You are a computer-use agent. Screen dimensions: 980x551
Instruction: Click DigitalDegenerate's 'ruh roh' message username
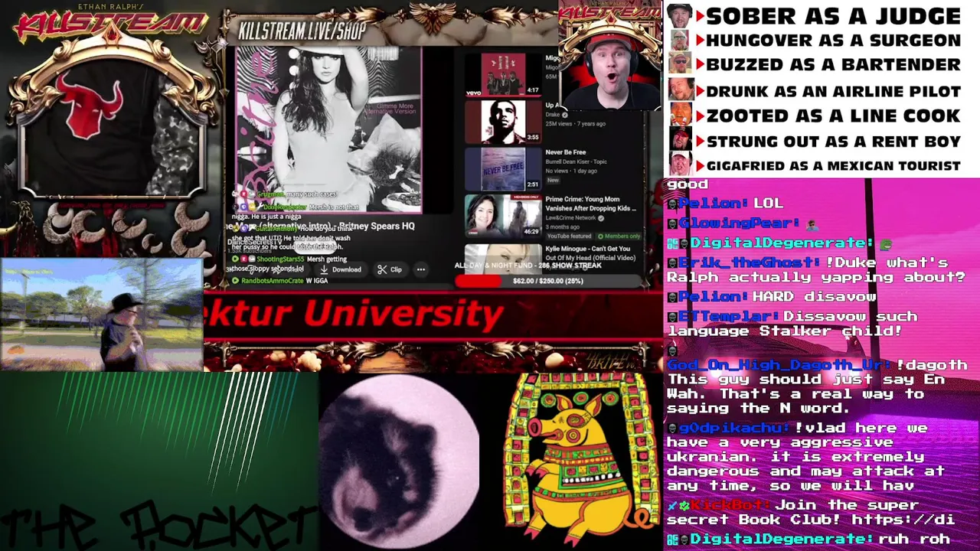(x=782, y=539)
